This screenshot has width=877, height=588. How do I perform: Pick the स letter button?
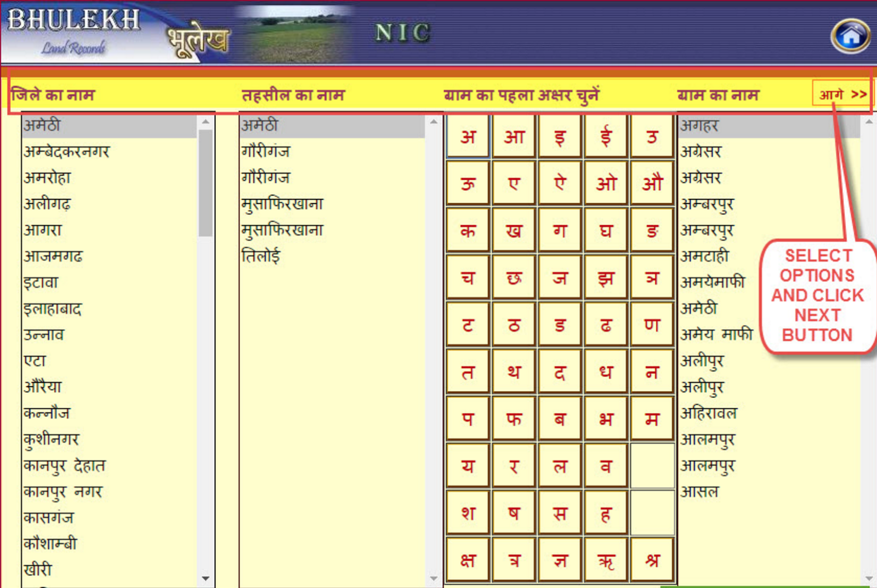pyautogui.click(x=560, y=513)
